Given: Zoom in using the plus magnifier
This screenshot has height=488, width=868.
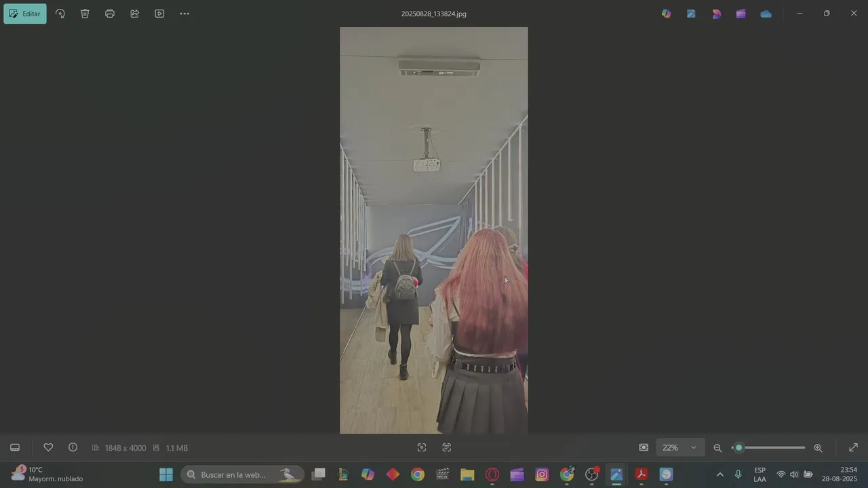Looking at the screenshot, I should (818, 447).
